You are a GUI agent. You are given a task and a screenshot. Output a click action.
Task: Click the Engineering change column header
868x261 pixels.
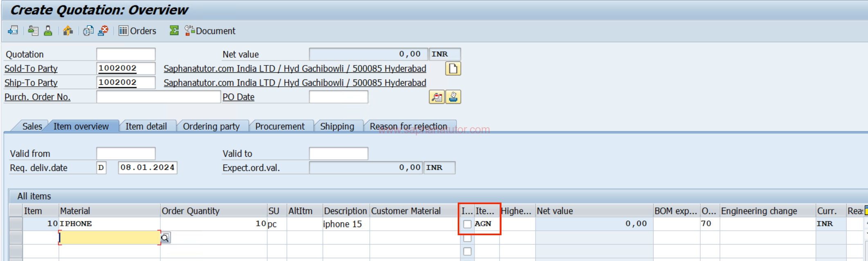pos(767,211)
